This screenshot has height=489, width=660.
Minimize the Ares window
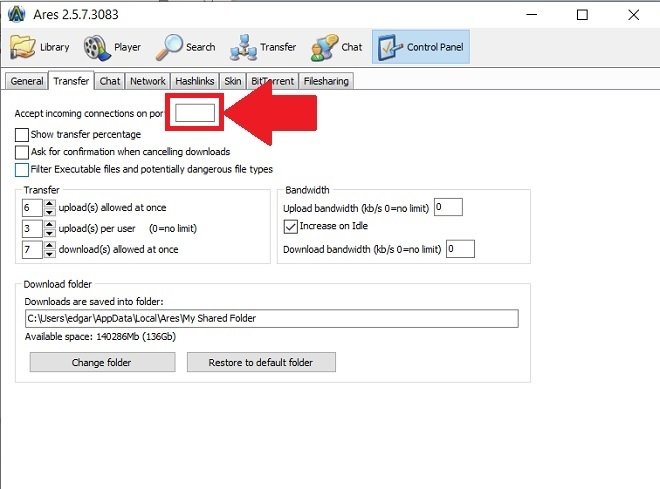(532, 15)
